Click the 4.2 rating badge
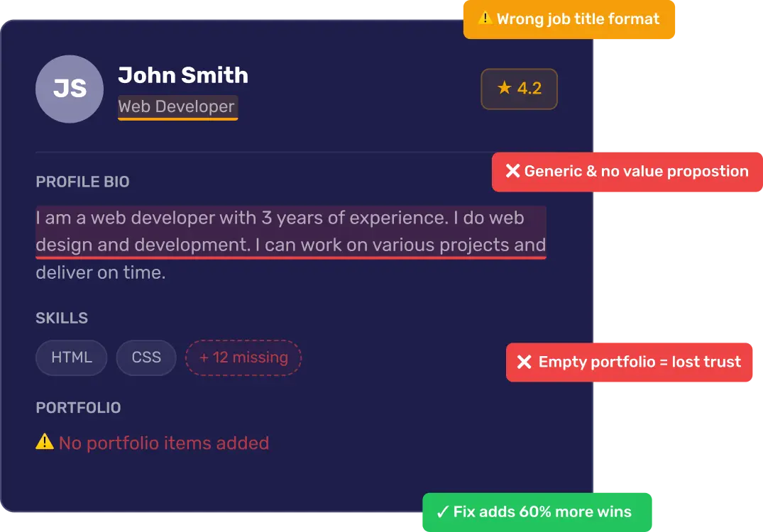Screen dimensions: 763x532 [519, 89]
